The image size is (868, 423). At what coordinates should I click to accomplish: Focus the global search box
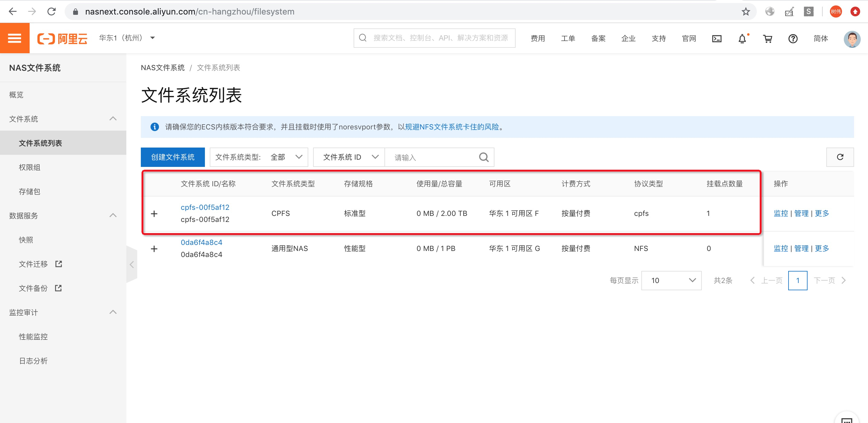434,38
